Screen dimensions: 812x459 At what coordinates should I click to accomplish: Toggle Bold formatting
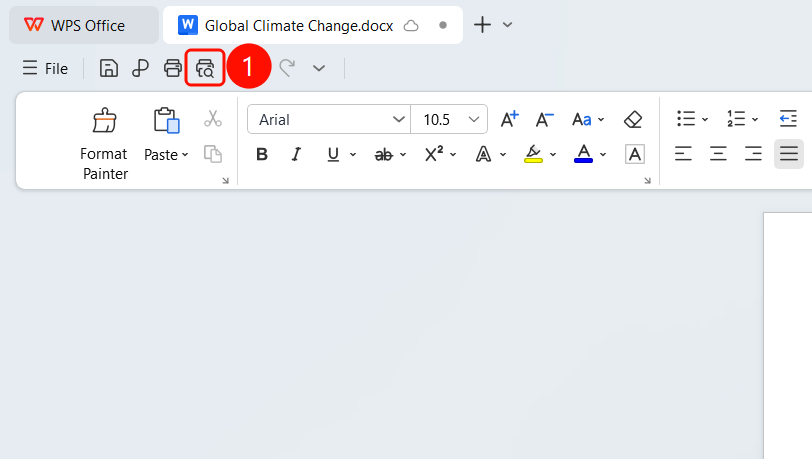[x=262, y=154]
